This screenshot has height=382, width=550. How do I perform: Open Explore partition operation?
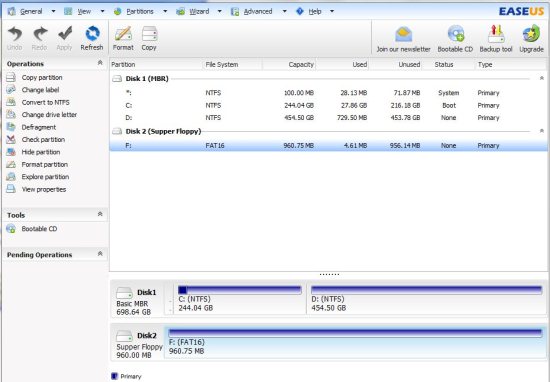click(45, 177)
